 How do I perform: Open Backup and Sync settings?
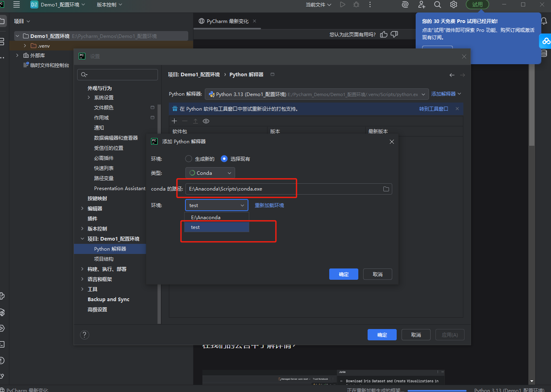[x=108, y=299]
